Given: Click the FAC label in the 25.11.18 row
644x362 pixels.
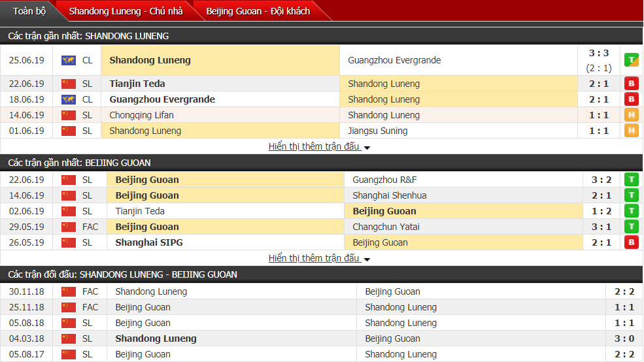Looking at the screenshot, I should [90, 307].
